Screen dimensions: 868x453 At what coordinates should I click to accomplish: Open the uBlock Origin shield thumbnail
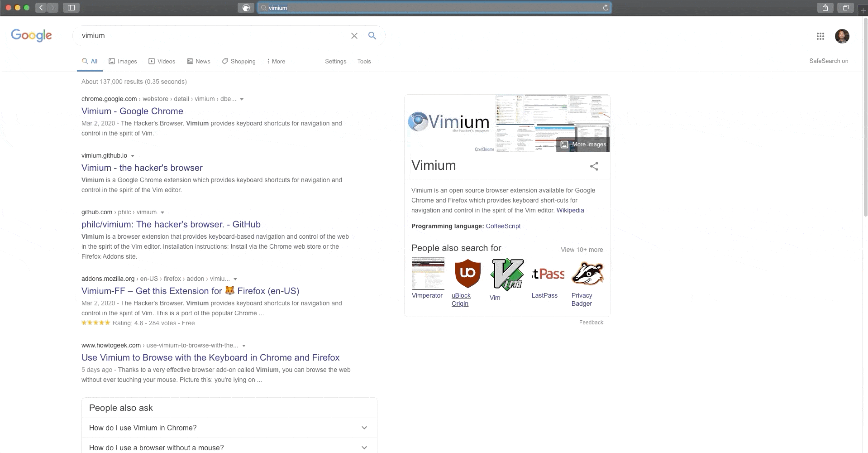[x=467, y=274]
